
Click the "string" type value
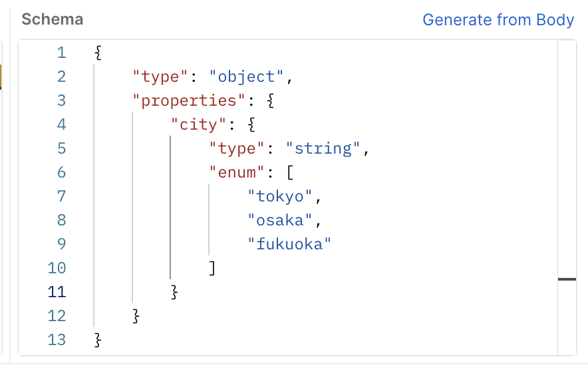[x=323, y=149]
